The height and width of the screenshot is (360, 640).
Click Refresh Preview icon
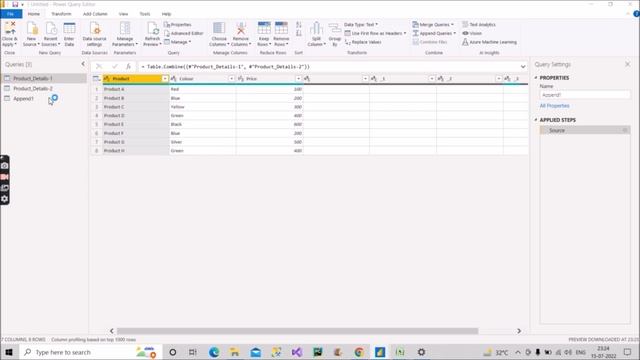[x=153, y=29]
